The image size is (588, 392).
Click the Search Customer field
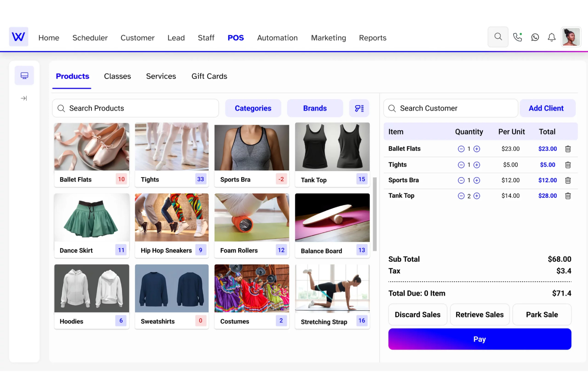451,108
